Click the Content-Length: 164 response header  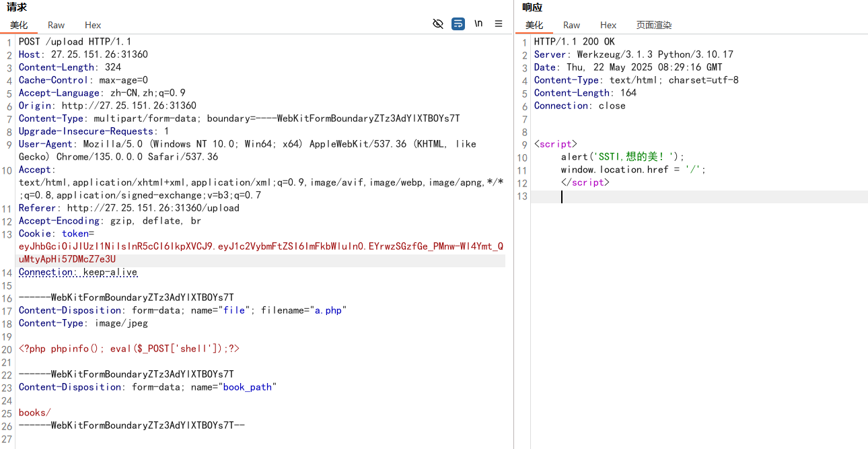(x=585, y=93)
